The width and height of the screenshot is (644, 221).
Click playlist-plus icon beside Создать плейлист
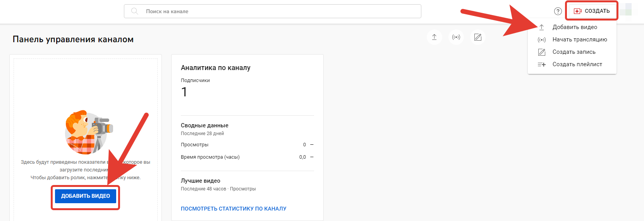coord(541,64)
